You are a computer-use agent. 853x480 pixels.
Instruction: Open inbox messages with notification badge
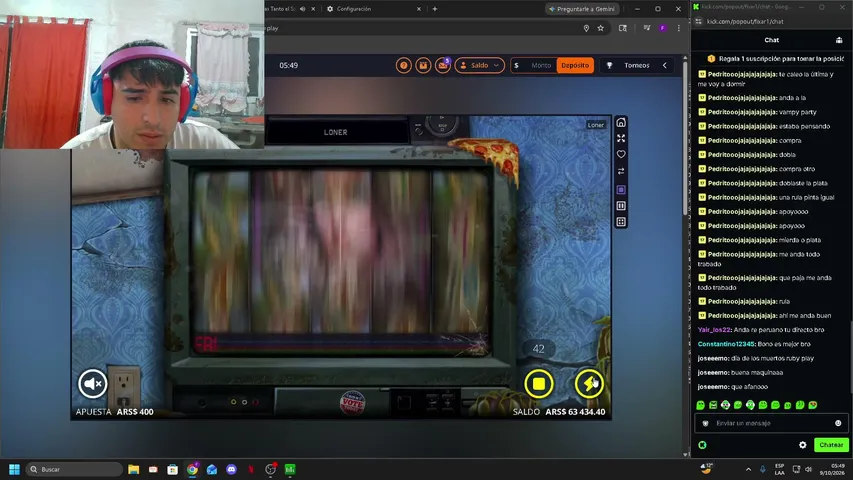[x=443, y=65]
